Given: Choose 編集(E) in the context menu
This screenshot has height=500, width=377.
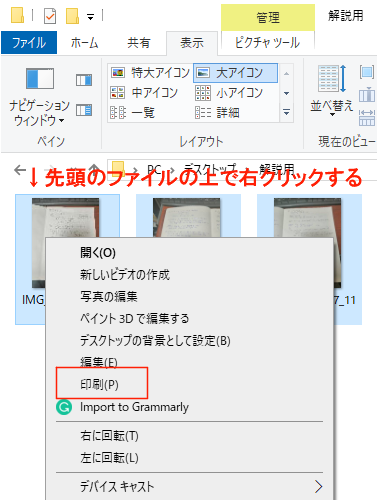Looking at the screenshot, I should [x=189, y=362].
